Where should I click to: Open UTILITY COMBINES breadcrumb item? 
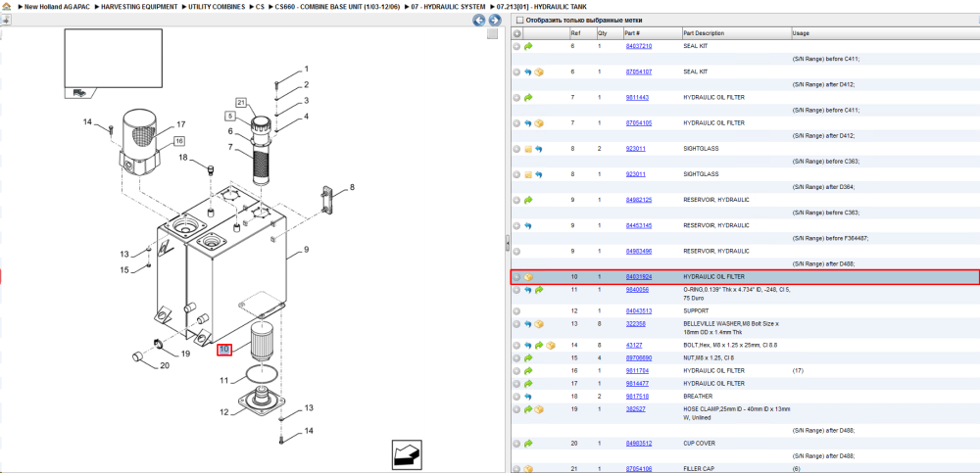click(217, 6)
